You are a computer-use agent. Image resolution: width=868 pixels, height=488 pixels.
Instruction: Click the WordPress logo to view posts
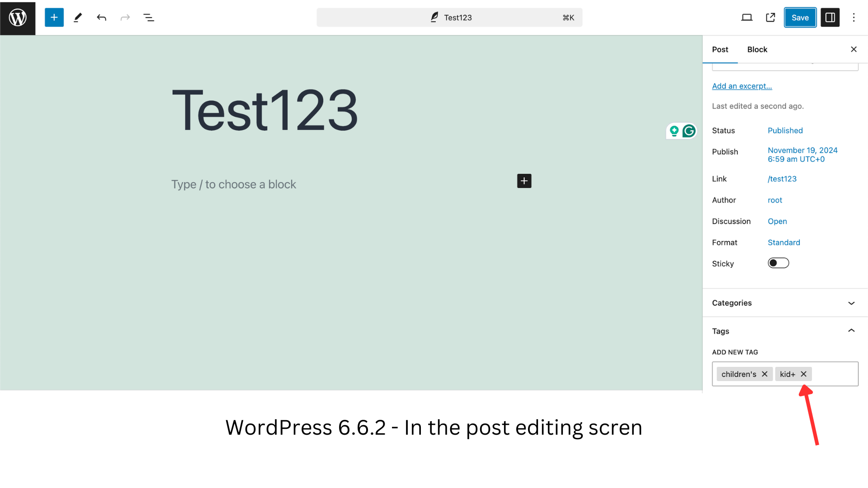click(x=18, y=18)
